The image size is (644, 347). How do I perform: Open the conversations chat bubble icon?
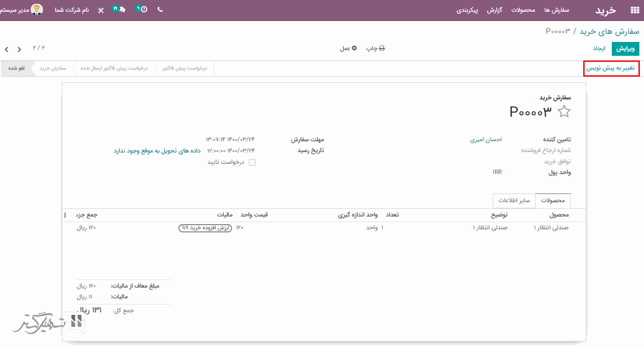pyautogui.click(x=121, y=10)
